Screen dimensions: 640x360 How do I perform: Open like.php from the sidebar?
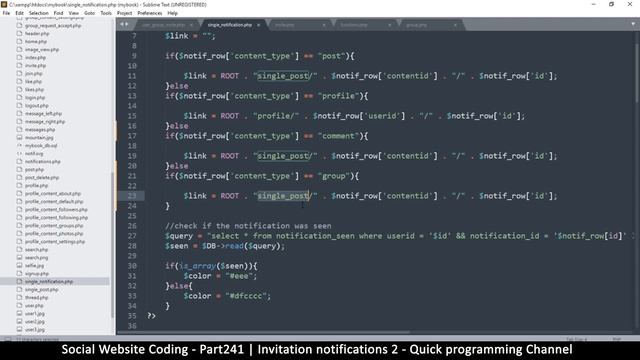(x=33, y=82)
